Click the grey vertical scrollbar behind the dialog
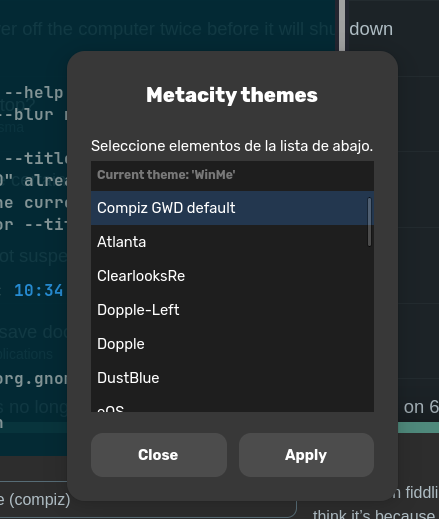Image resolution: width=439 pixels, height=519 pixels. point(342,25)
